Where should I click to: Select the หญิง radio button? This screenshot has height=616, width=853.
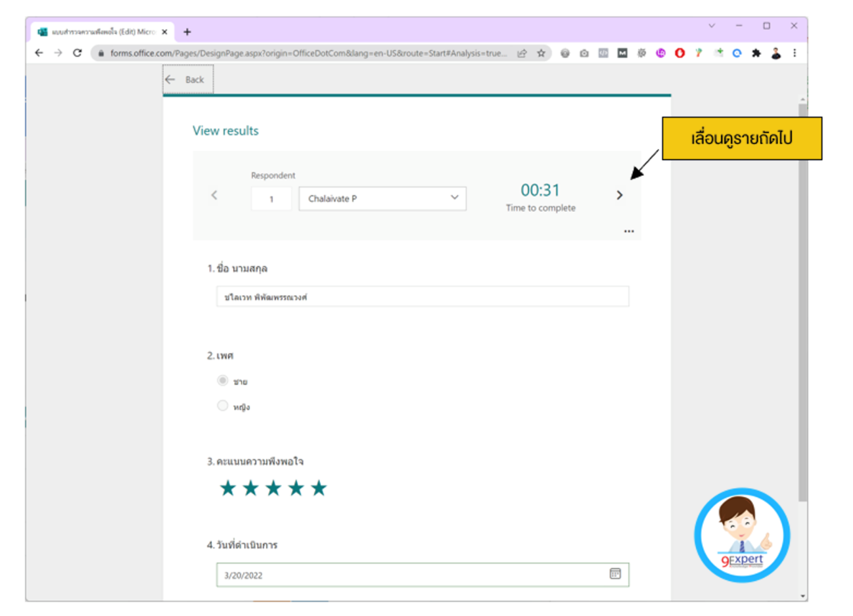pyautogui.click(x=223, y=406)
